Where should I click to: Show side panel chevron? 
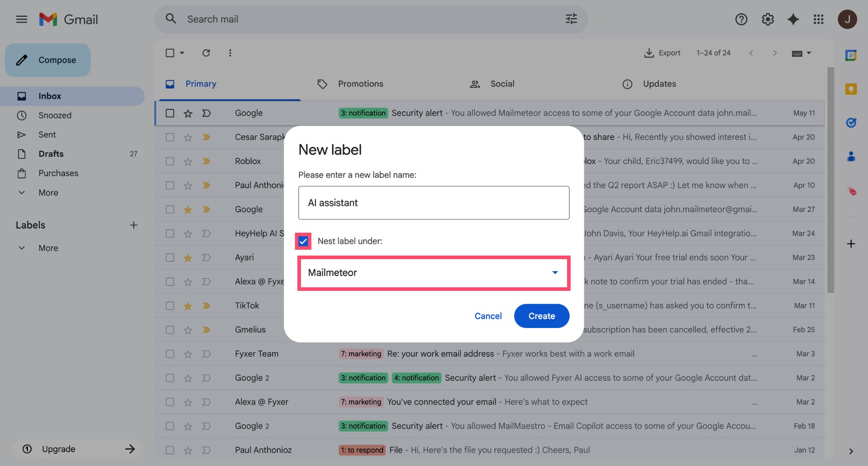pos(851,451)
